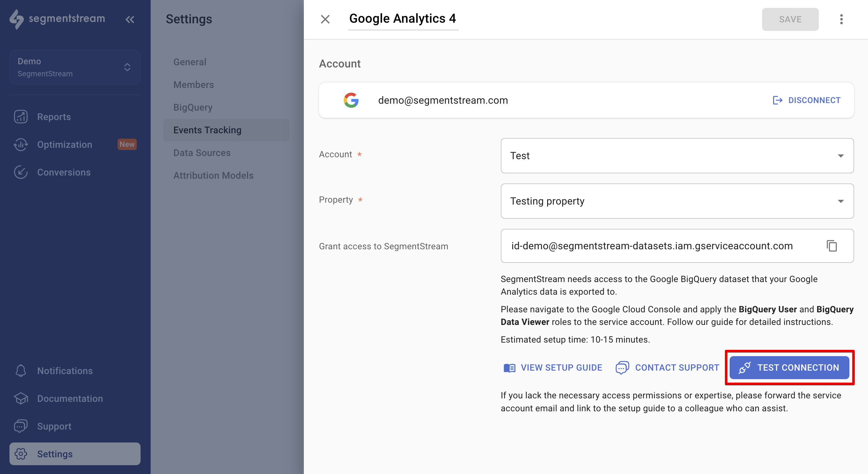Click the Documentation graduation cap icon
868x474 pixels.
[21, 399]
